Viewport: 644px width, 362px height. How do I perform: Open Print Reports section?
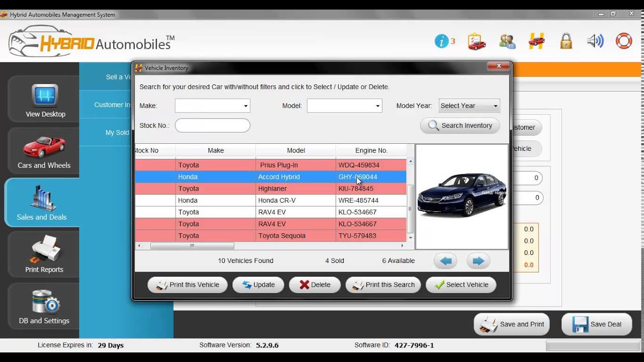click(44, 254)
